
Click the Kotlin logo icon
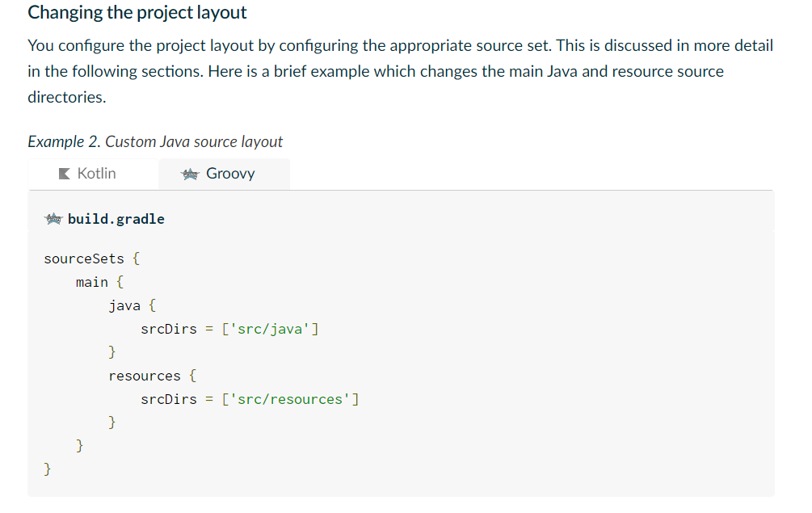[x=65, y=174]
